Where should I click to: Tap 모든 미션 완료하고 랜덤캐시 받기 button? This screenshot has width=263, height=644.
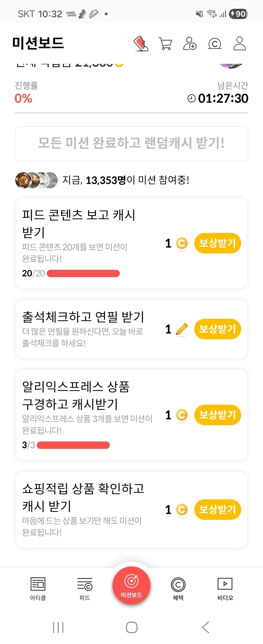(131, 143)
